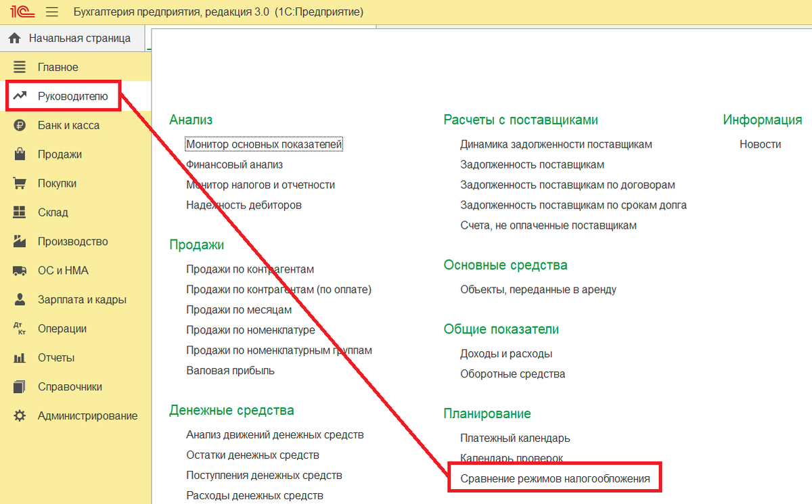
Task: Click the Операции Дт/Кт icon
Action: pos(19,329)
